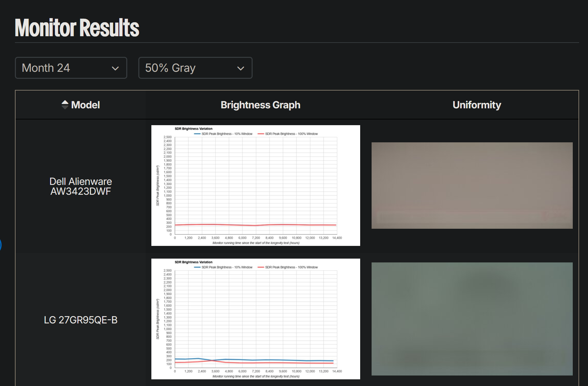
Task: Click the red brightness curve on Dell's graph
Action: [254, 225]
